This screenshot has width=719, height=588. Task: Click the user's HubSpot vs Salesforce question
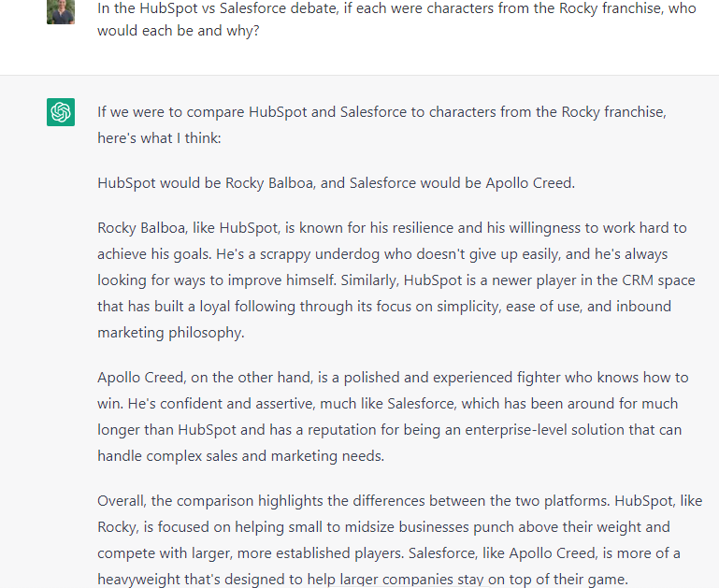point(396,20)
